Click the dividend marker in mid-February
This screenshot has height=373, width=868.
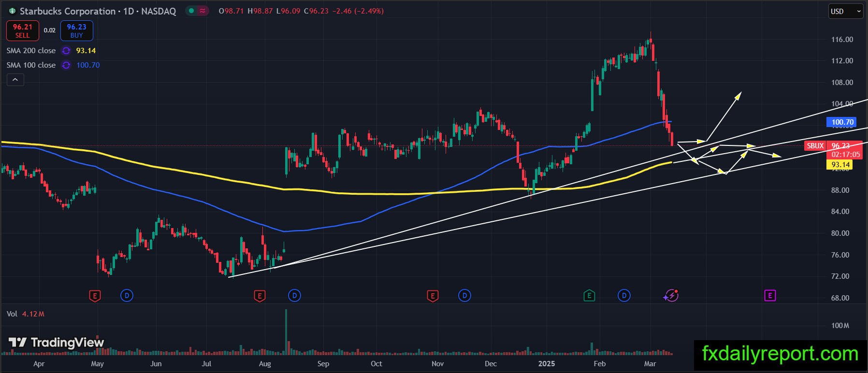(624, 295)
